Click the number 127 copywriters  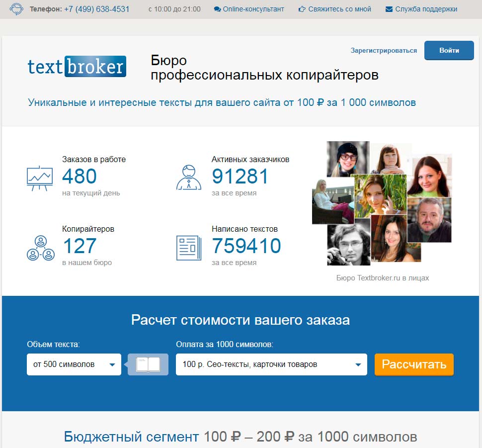pyautogui.click(x=80, y=246)
